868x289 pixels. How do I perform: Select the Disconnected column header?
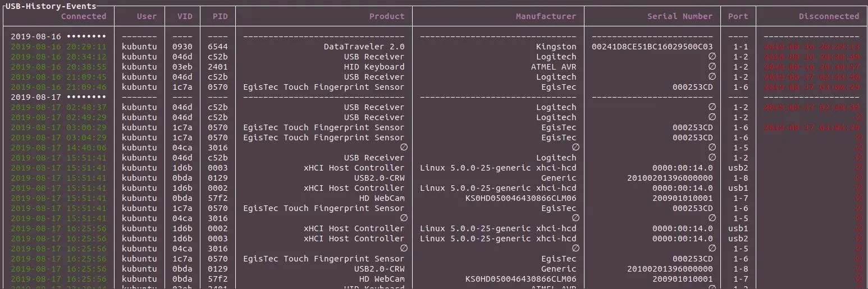click(829, 16)
